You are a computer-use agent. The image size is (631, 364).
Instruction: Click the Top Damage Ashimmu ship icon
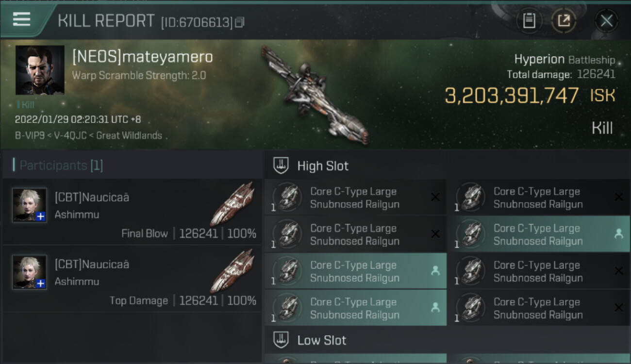coord(232,271)
